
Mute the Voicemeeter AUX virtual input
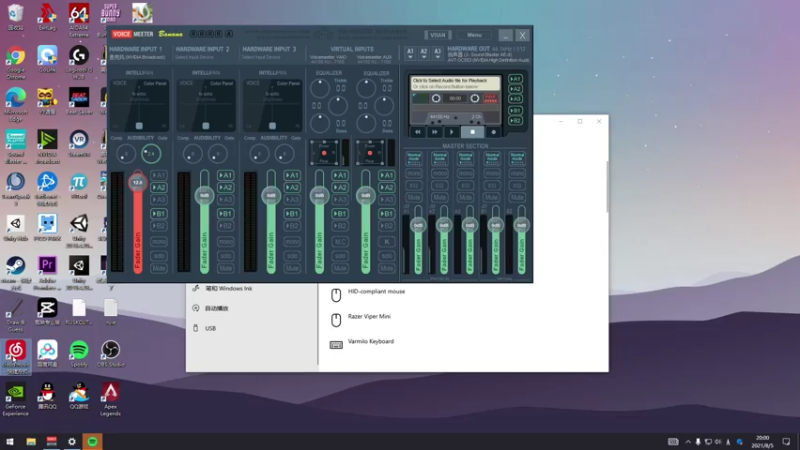pos(386,268)
